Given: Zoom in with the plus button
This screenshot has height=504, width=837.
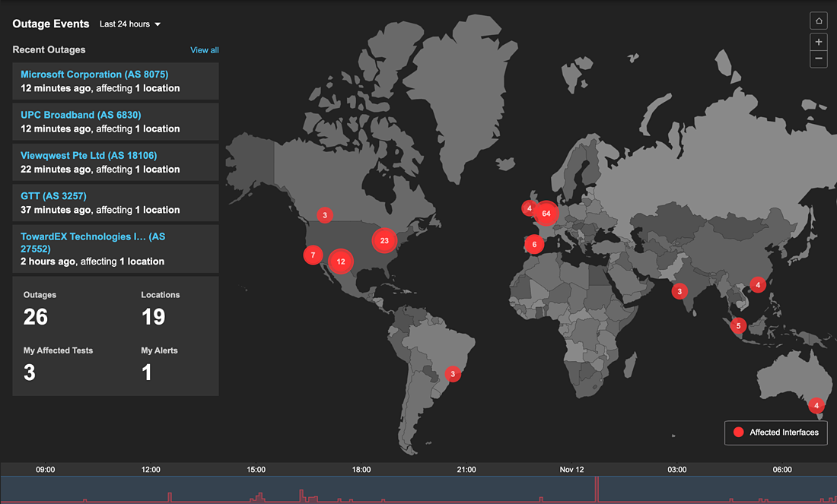Looking at the screenshot, I should coord(819,42).
